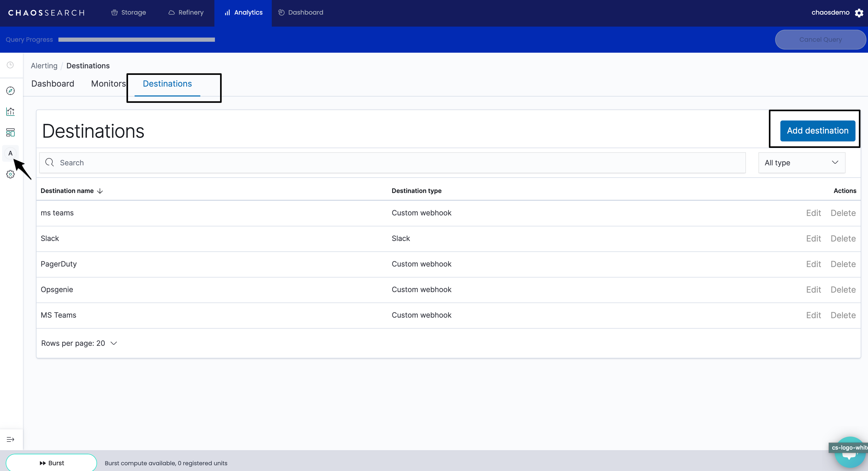Viewport: 868px width, 471px height.
Task: Expand the sidebar with the bottom arrow icon
Action: pyautogui.click(x=10, y=439)
